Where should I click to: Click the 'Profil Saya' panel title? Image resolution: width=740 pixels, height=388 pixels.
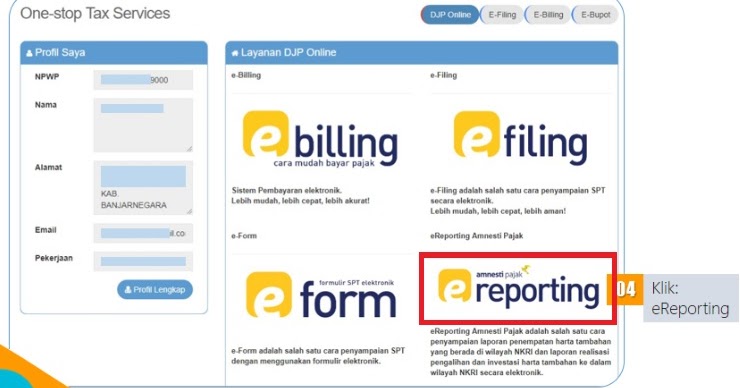pyautogui.click(x=60, y=52)
